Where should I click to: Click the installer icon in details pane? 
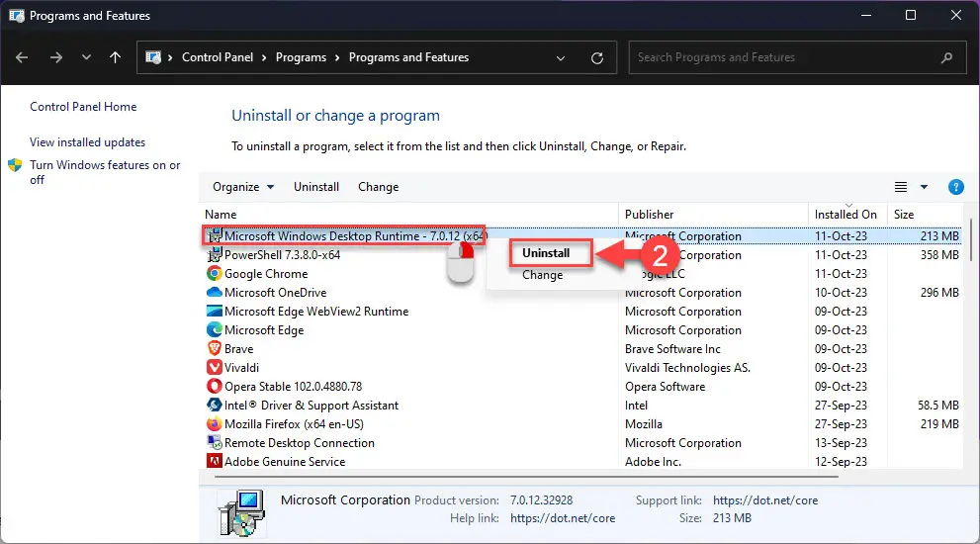[x=241, y=512]
